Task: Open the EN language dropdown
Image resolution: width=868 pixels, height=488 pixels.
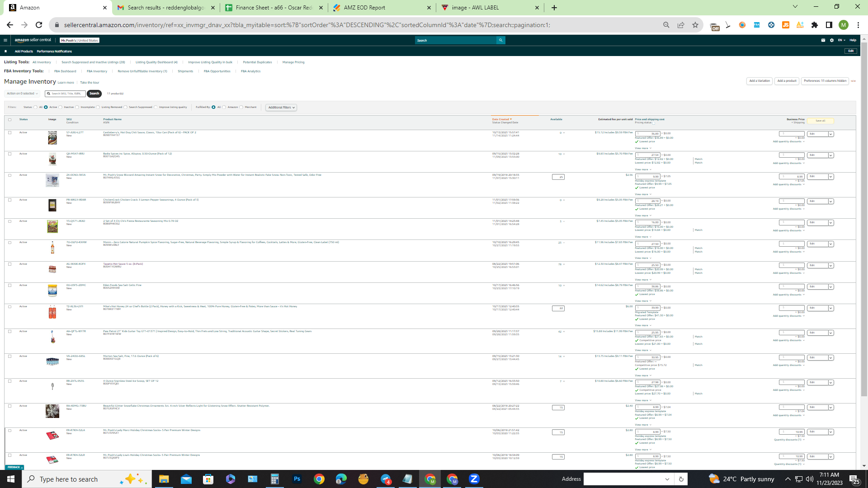Action: (841, 40)
